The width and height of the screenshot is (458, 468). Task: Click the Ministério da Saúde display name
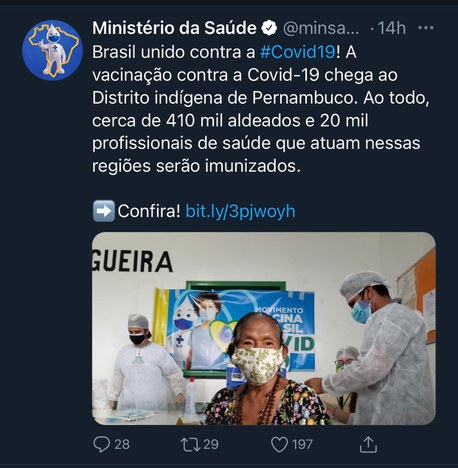(174, 28)
